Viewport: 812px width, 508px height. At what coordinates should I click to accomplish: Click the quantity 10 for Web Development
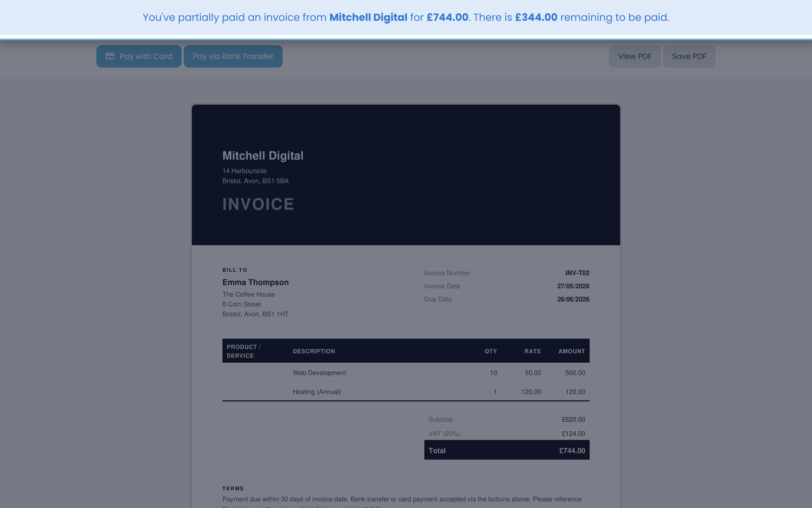click(493, 373)
